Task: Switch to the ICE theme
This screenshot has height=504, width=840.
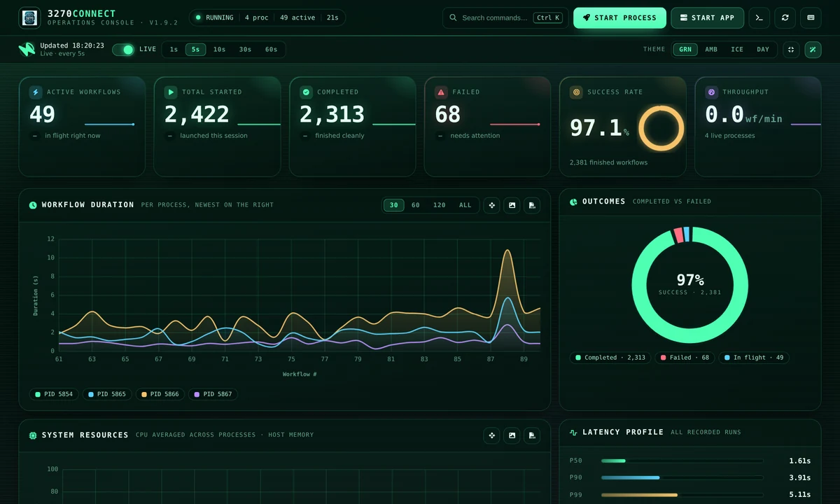Action: [x=737, y=50]
